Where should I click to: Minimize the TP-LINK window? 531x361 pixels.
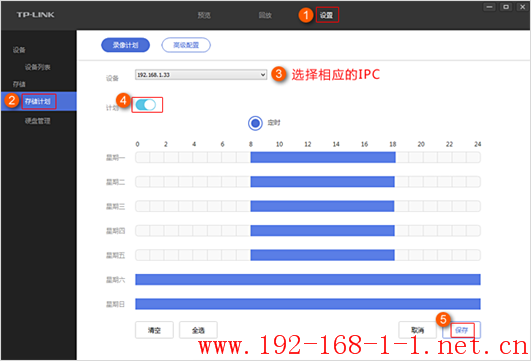489,7
